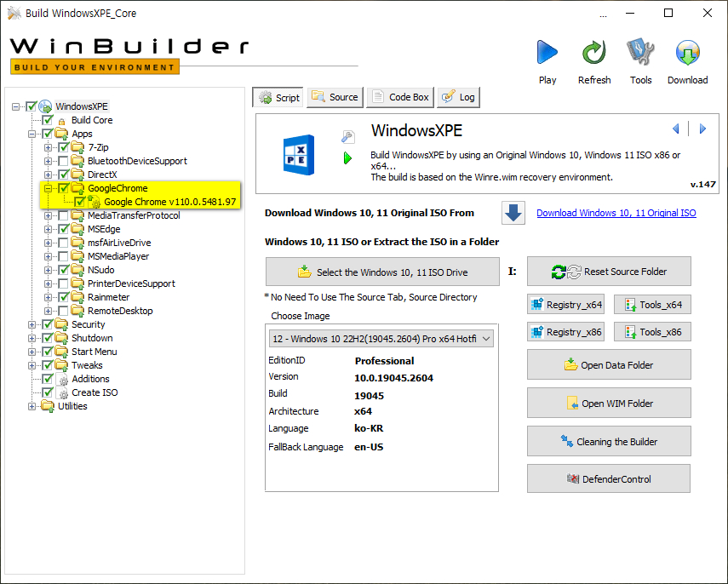Select the Create ISO tree item
The height and width of the screenshot is (584, 728).
click(x=95, y=392)
